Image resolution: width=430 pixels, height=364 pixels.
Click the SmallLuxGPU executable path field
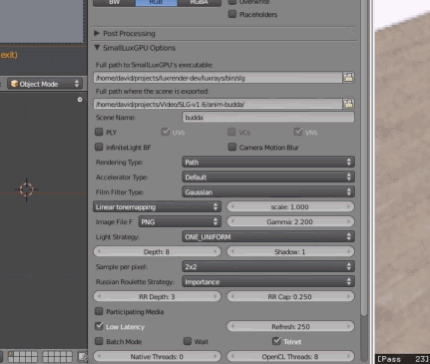218,78
